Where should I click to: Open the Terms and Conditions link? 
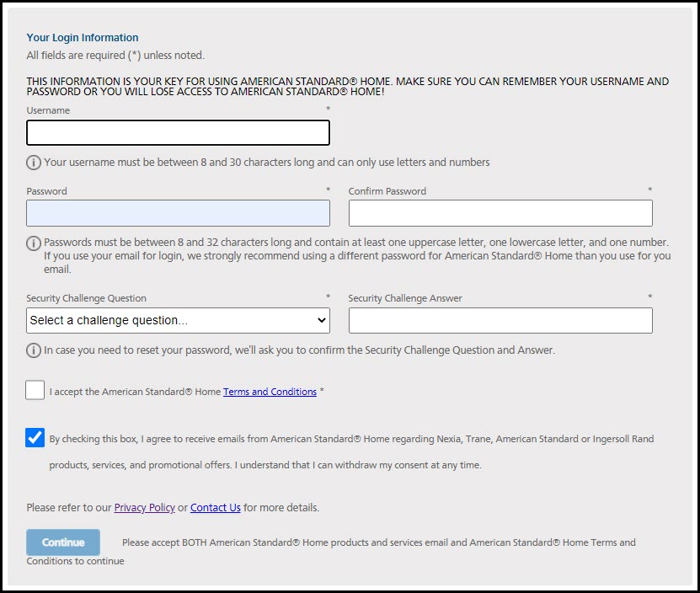pos(270,392)
